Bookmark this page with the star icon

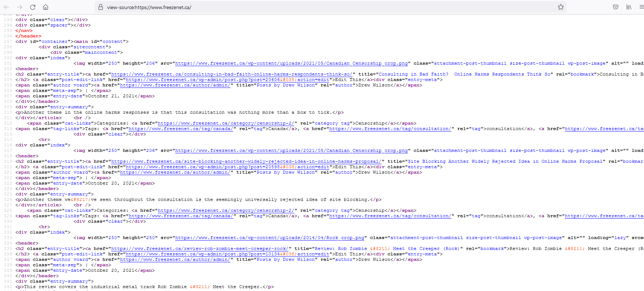[x=561, y=7]
